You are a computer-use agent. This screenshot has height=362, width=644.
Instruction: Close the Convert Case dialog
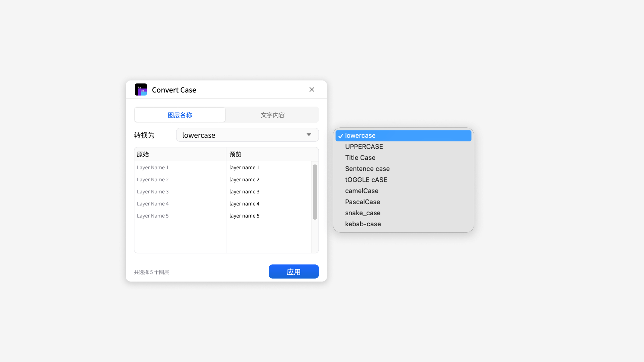click(312, 89)
